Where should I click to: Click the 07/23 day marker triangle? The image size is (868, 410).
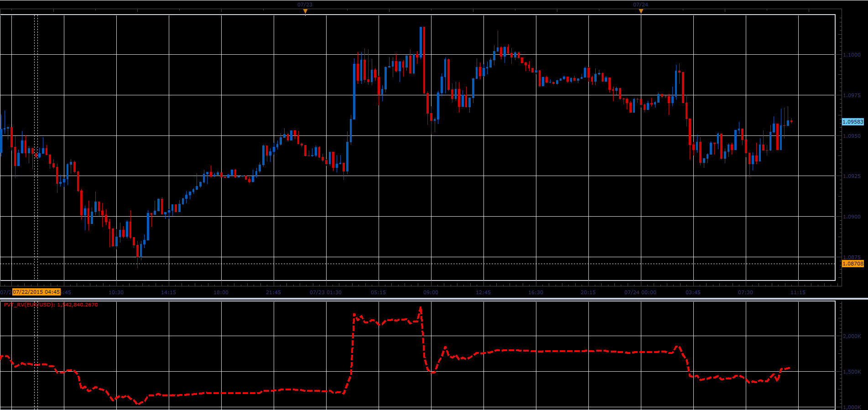[x=305, y=11]
